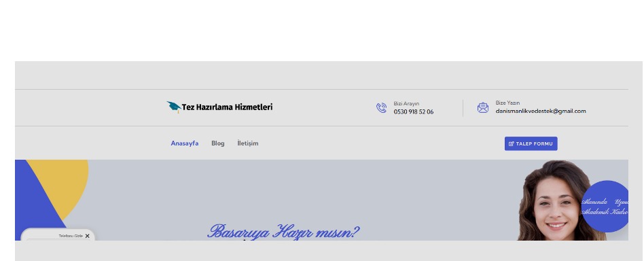
Task: Go to the Blog page
Action: pyautogui.click(x=217, y=143)
